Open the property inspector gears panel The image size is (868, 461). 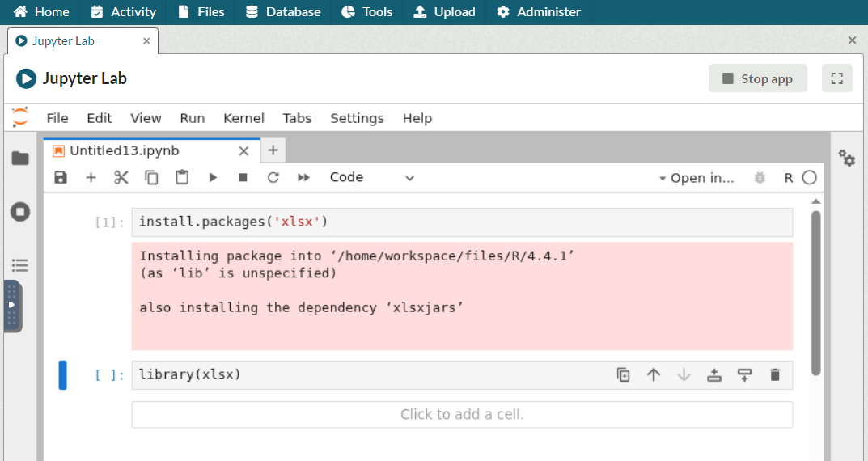(847, 159)
